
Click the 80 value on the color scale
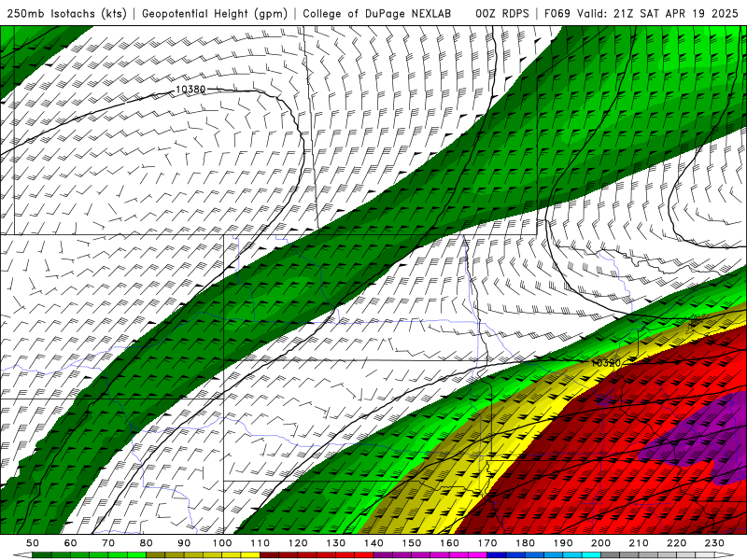[147, 543]
